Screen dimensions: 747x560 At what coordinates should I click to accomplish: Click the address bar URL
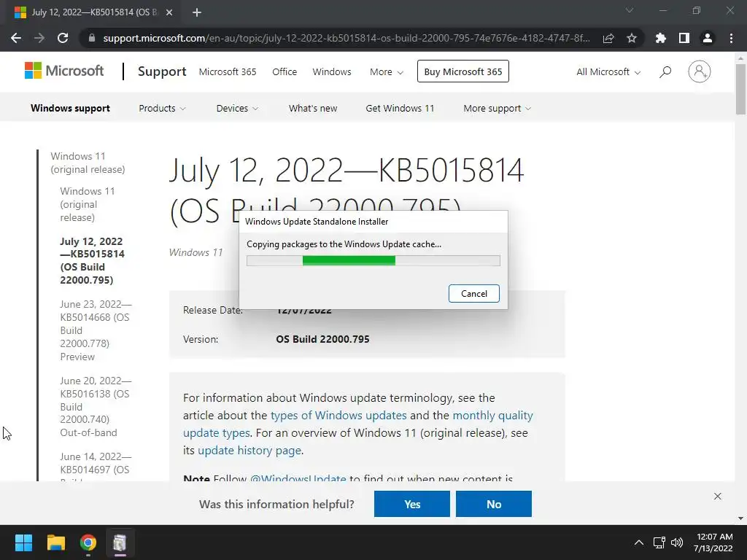pyautogui.click(x=347, y=38)
